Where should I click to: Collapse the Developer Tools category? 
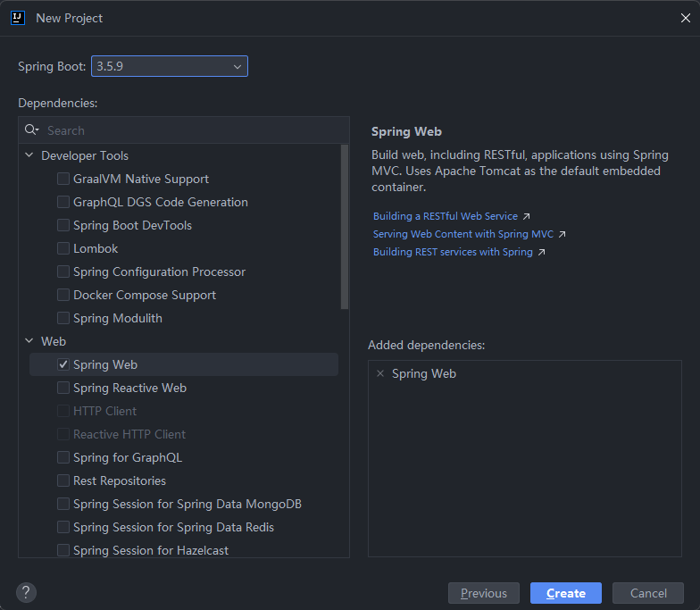point(29,155)
